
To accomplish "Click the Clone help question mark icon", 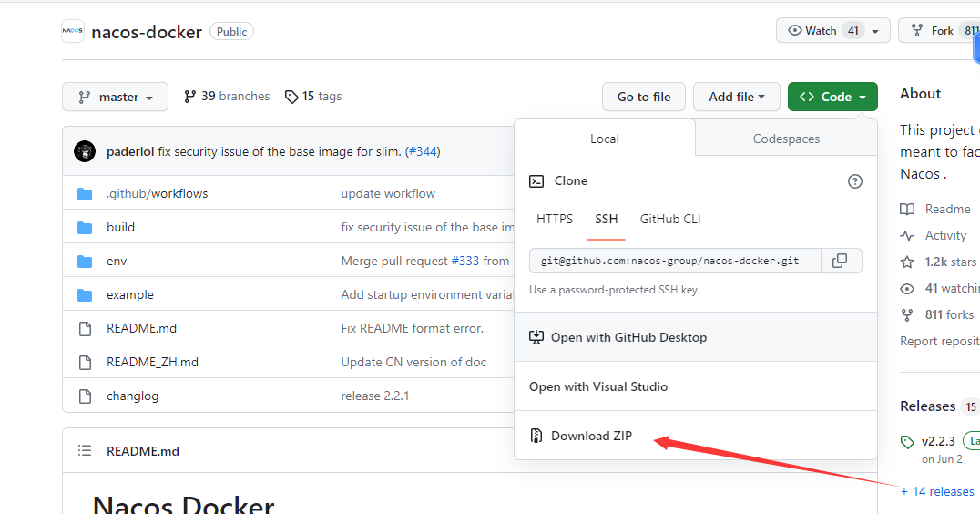I will coord(854,181).
